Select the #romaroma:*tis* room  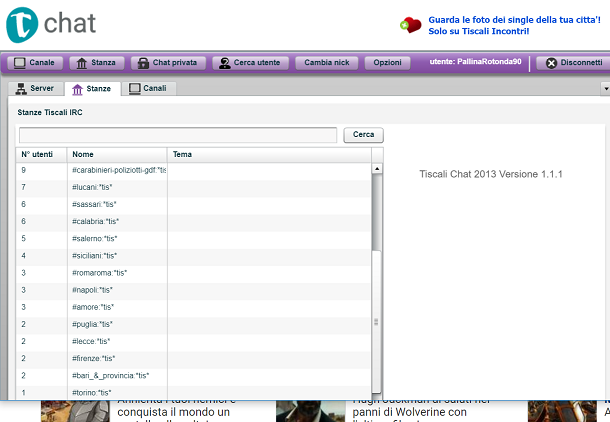[193, 273]
